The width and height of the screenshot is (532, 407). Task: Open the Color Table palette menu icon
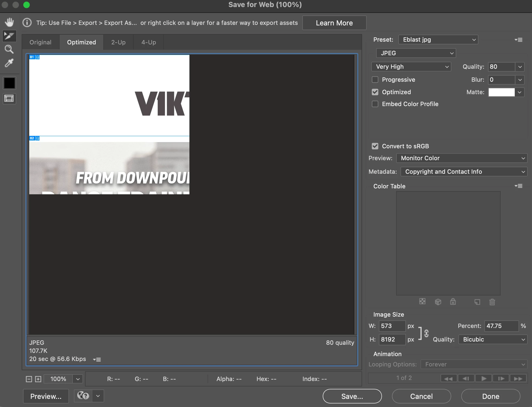point(518,186)
